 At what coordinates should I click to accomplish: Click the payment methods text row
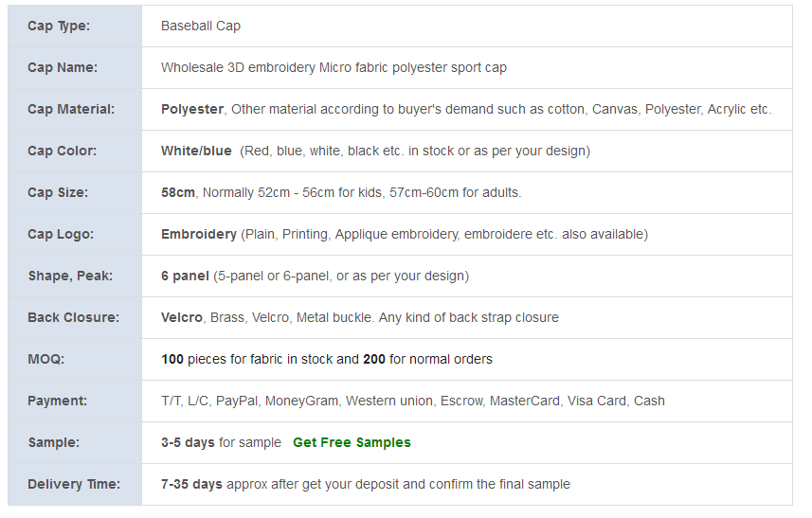coord(413,402)
